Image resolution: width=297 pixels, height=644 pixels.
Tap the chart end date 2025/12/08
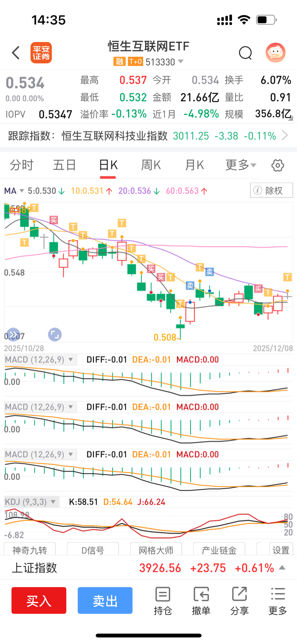(273, 348)
